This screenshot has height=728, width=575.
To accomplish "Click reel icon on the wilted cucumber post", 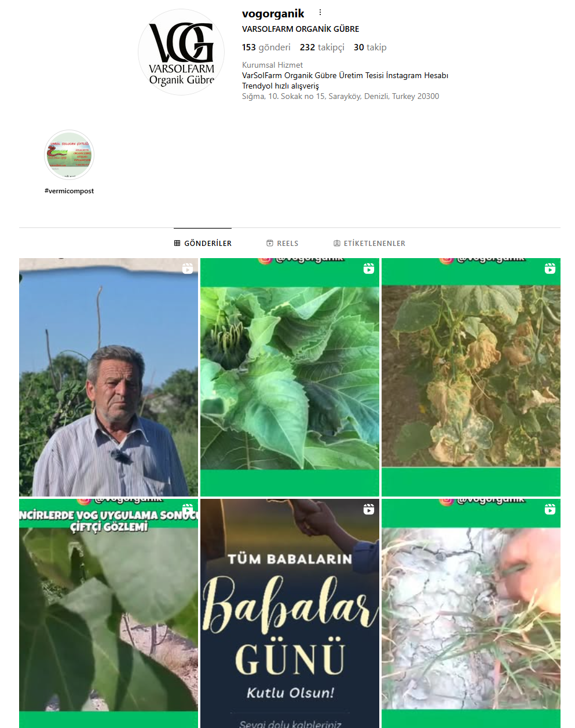I will pyautogui.click(x=550, y=269).
